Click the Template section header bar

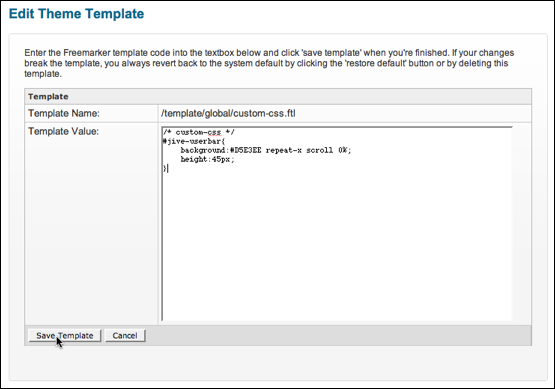[x=278, y=97]
